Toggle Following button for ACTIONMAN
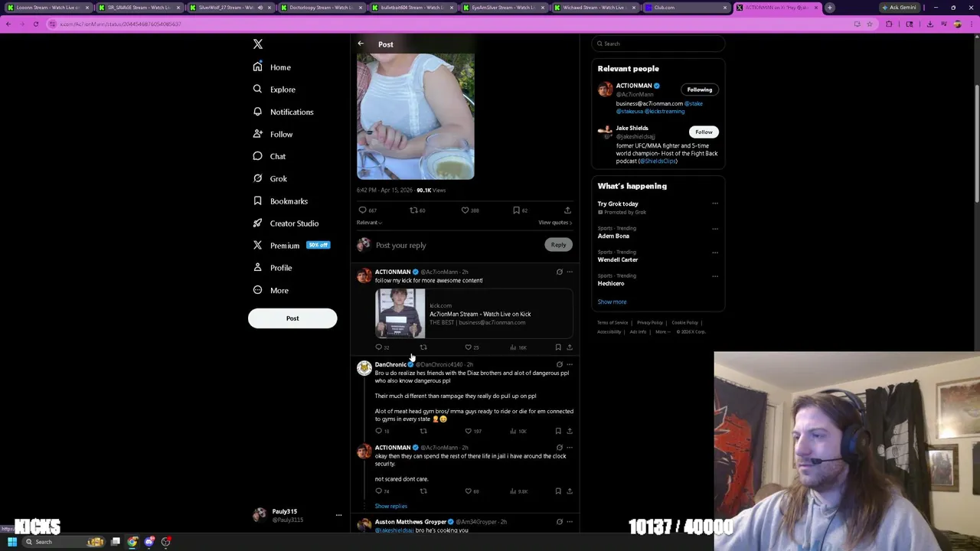 pyautogui.click(x=699, y=90)
